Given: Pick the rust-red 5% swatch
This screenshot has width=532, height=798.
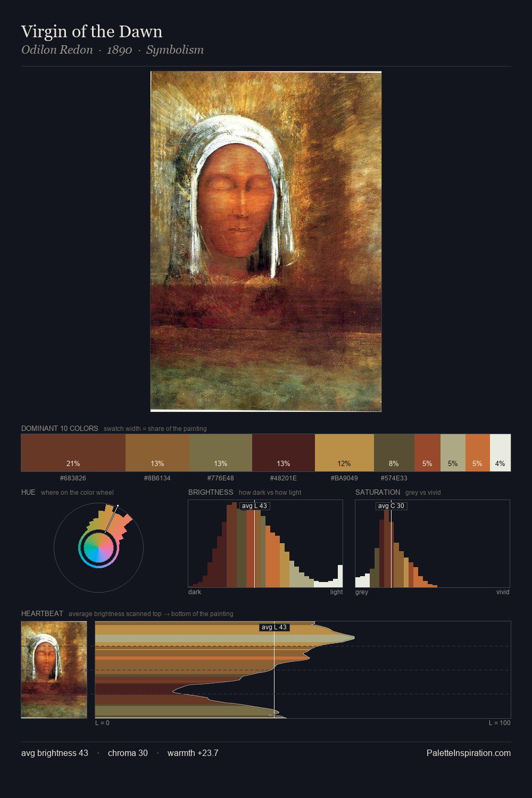Looking at the screenshot, I should [x=427, y=453].
